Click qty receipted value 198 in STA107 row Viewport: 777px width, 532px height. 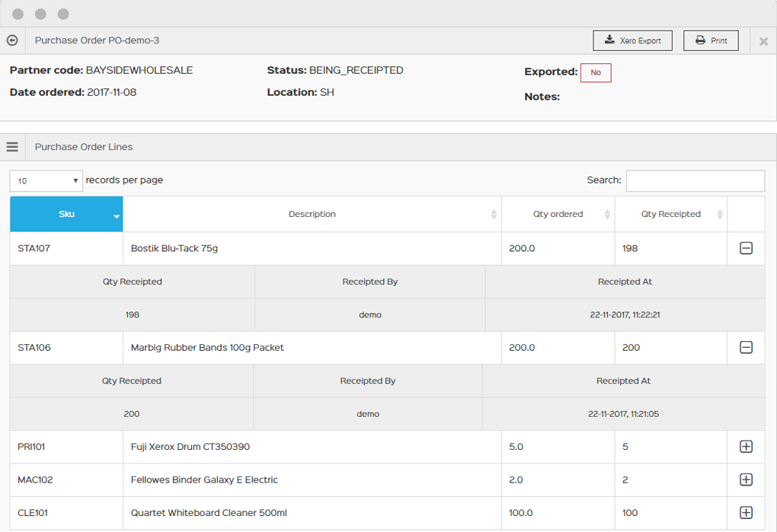tap(630, 248)
